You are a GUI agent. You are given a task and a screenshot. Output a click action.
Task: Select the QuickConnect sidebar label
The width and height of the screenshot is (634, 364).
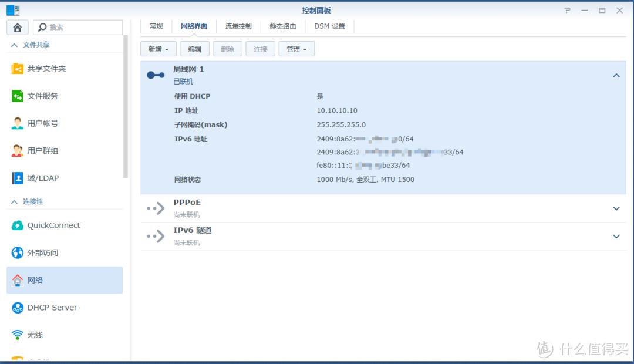54,225
